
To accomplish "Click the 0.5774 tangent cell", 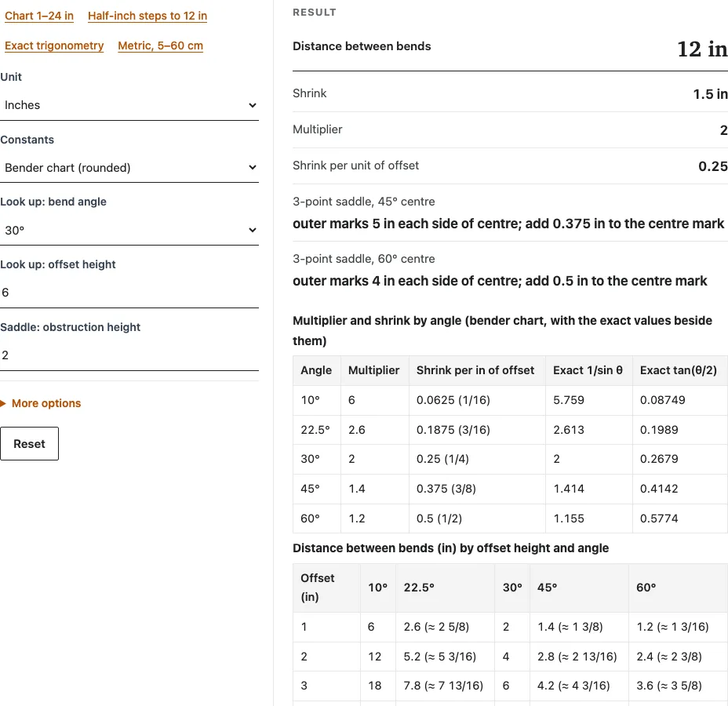I will 679,519.
